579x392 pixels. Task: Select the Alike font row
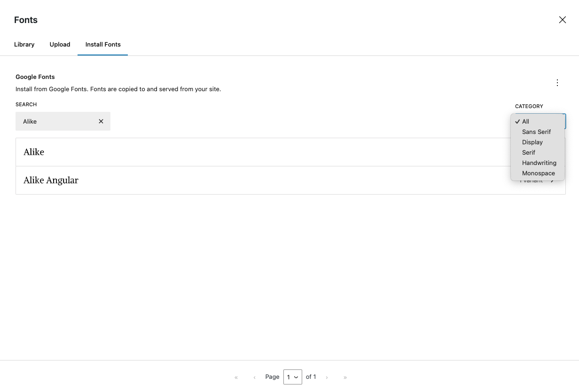tap(188, 152)
